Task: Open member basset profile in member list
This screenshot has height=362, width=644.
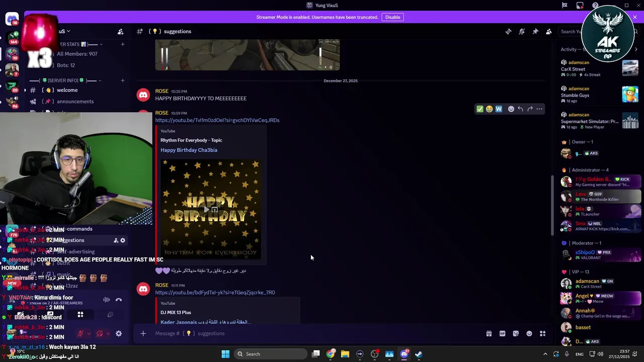Action: tap(601, 327)
